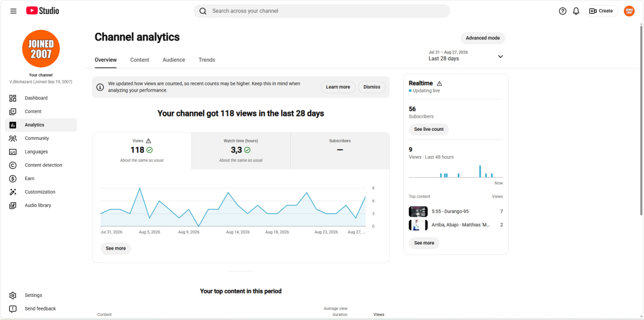The height and width of the screenshot is (320, 644).
Task: Click the YouTube Studio logo
Action: point(43,11)
